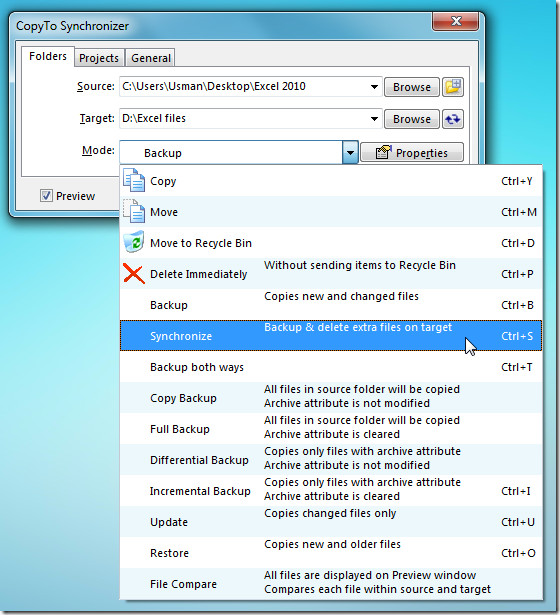The image size is (560, 615).
Task: Choose Move mode from the list
Action: click(331, 211)
